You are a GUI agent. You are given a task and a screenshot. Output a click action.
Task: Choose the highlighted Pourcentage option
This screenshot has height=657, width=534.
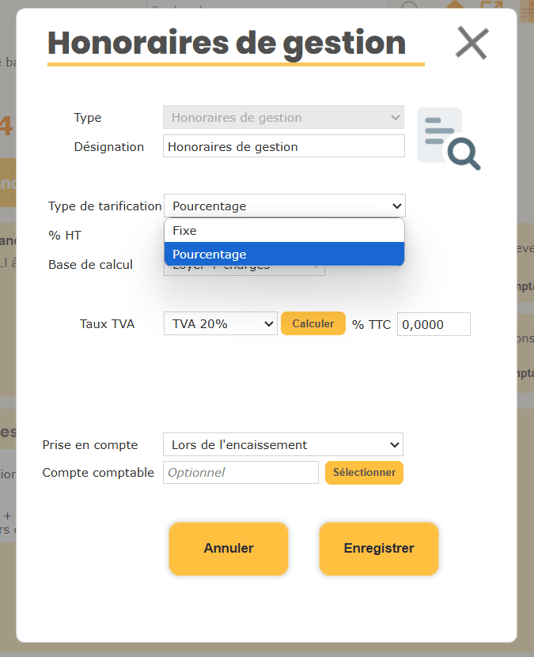click(x=284, y=254)
